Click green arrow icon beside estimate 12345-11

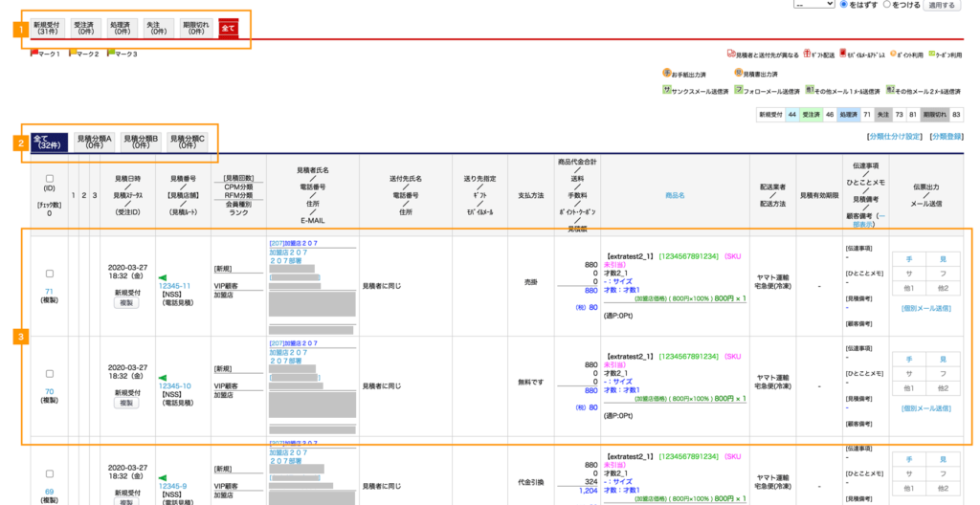pyautogui.click(x=161, y=276)
